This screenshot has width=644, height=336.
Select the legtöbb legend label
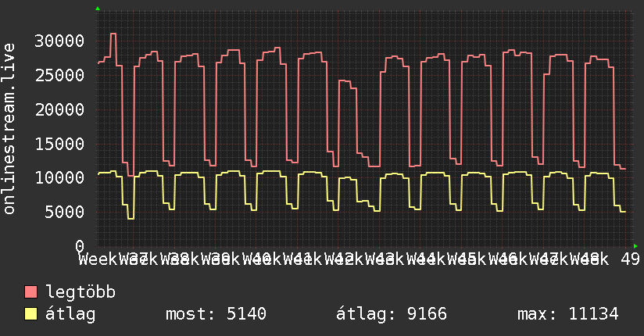(80, 292)
